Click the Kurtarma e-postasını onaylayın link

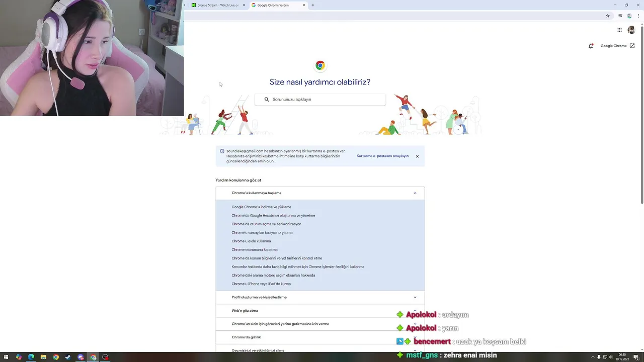[382, 156]
